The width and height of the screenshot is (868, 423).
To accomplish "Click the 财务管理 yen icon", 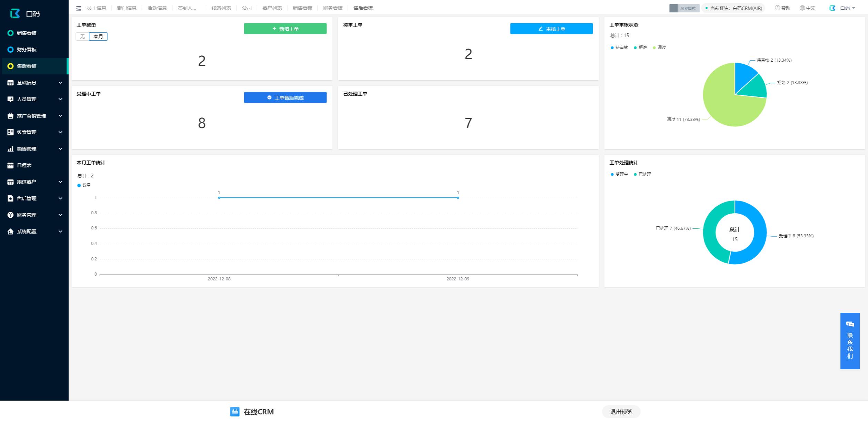I will [x=10, y=215].
